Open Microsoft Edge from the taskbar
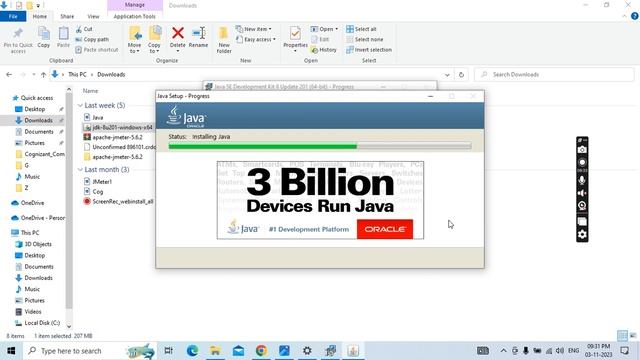Image resolution: width=640 pixels, height=360 pixels. pos(192,351)
